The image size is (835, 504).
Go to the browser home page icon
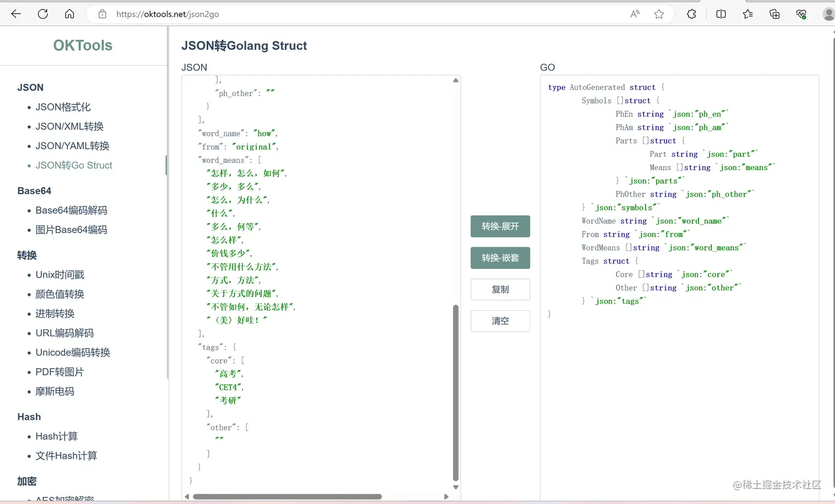pos(70,14)
